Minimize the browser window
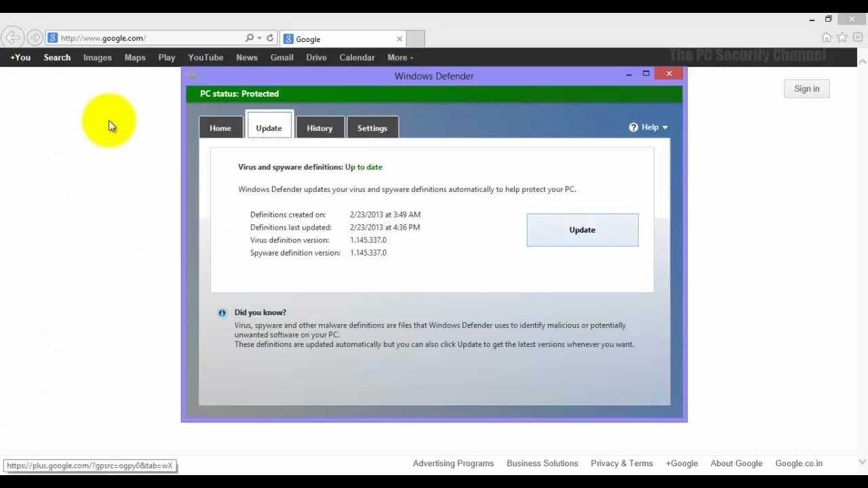 (812, 20)
